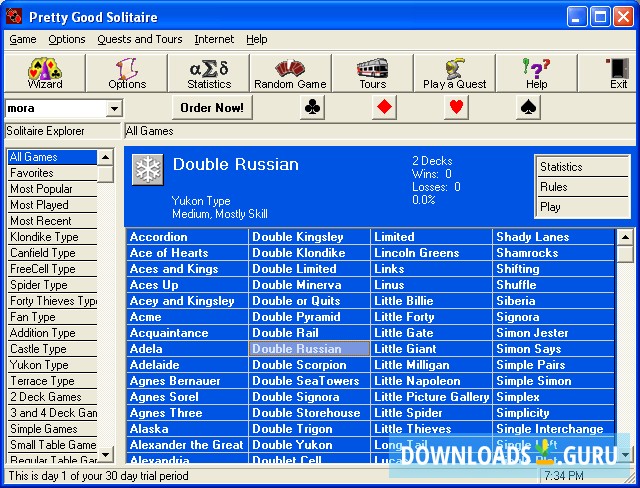Click the clubs suit button
The height and width of the screenshot is (488, 640).
coord(312,108)
